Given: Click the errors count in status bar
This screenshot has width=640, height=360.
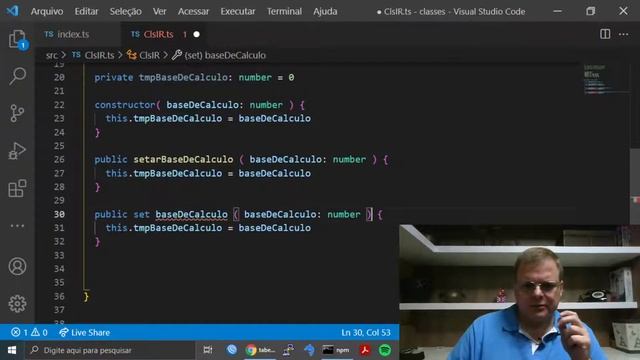Looking at the screenshot, I should click(20, 332).
